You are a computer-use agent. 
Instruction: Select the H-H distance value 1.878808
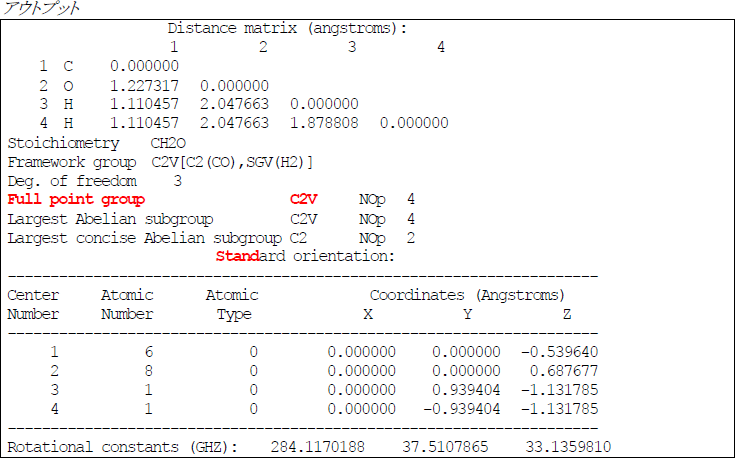coord(324,123)
